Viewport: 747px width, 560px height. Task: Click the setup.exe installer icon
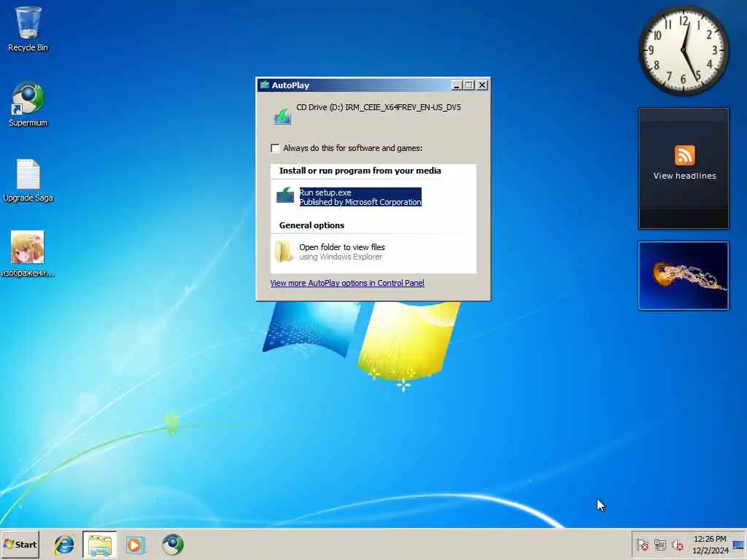(285, 195)
